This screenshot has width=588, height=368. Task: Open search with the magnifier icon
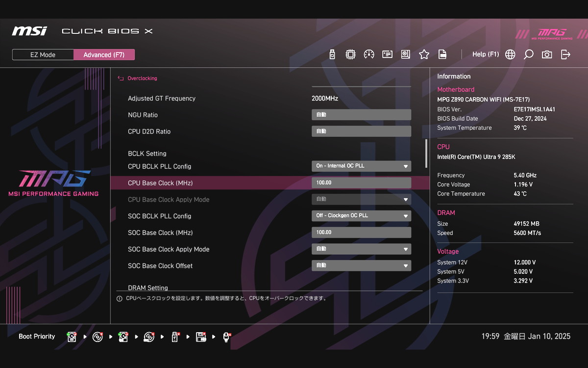coord(528,54)
